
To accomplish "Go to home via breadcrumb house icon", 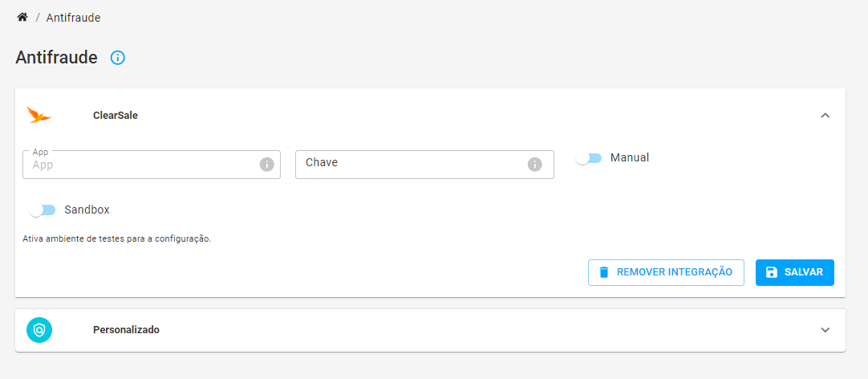I will pos(22,17).
